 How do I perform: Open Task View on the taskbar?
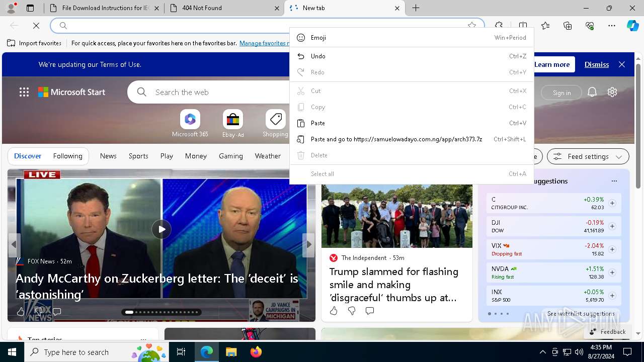coord(181,352)
